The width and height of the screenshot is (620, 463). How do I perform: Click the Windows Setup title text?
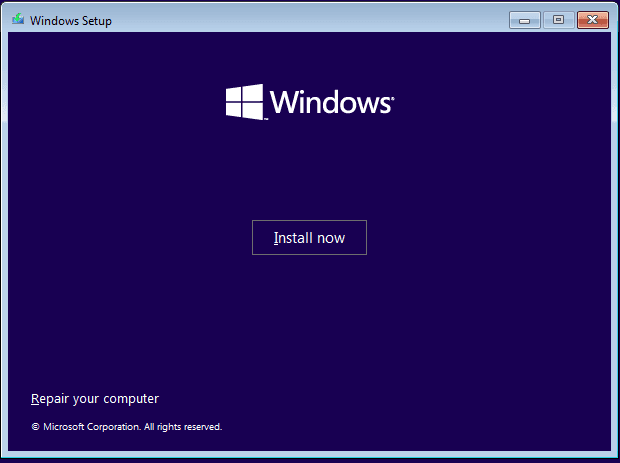tap(70, 21)
